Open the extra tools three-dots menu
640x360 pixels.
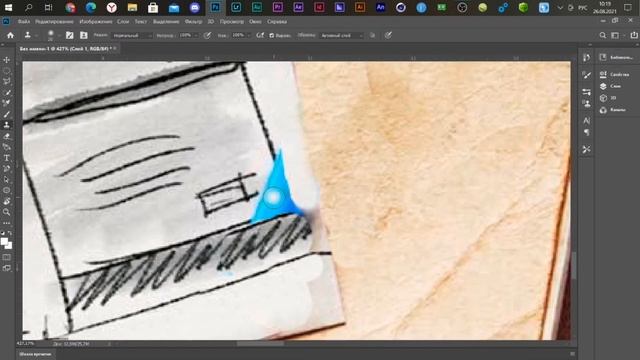pyautogui.click(x=7, y=223)
